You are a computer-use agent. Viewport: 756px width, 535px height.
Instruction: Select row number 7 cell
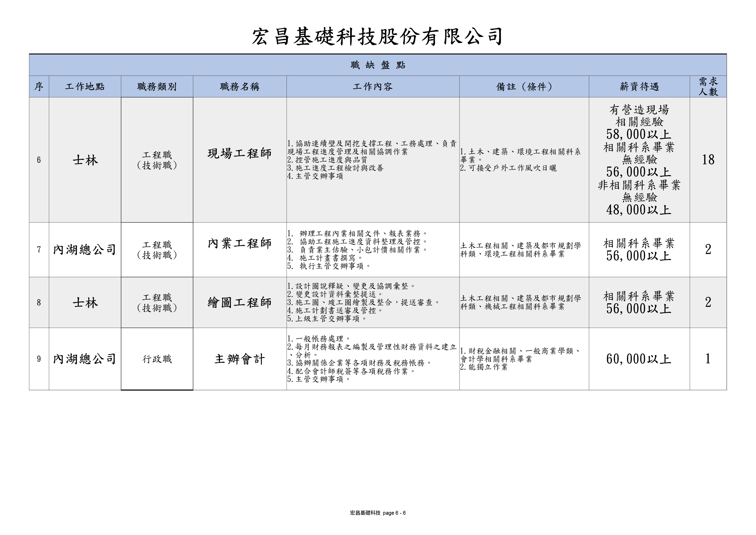click(x=39, y=250)
